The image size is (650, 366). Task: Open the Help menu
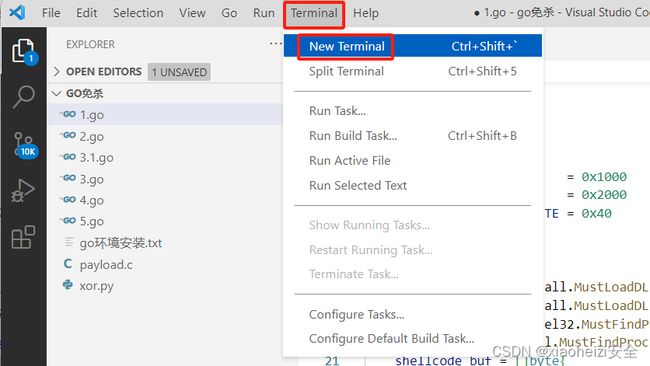click(366, 13)
